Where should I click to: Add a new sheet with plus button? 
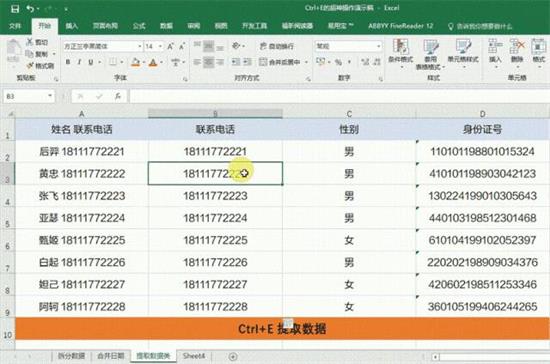(x=233, y=357)
